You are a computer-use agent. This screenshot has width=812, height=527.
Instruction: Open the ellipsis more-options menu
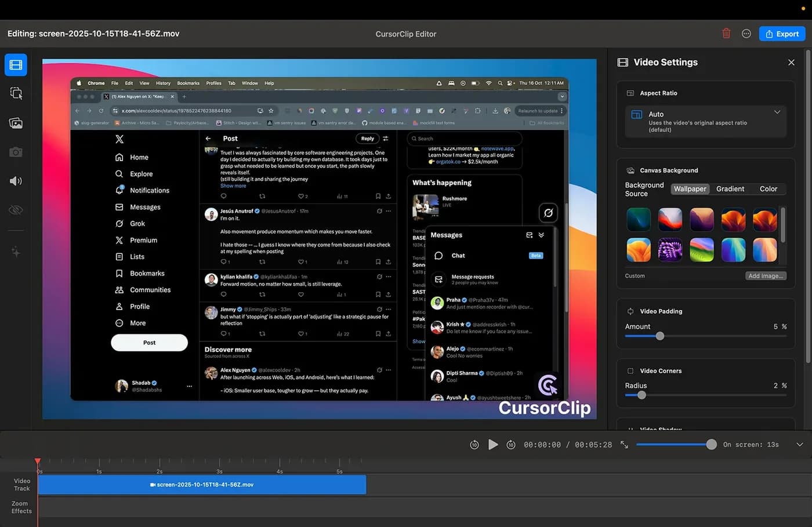746,34
